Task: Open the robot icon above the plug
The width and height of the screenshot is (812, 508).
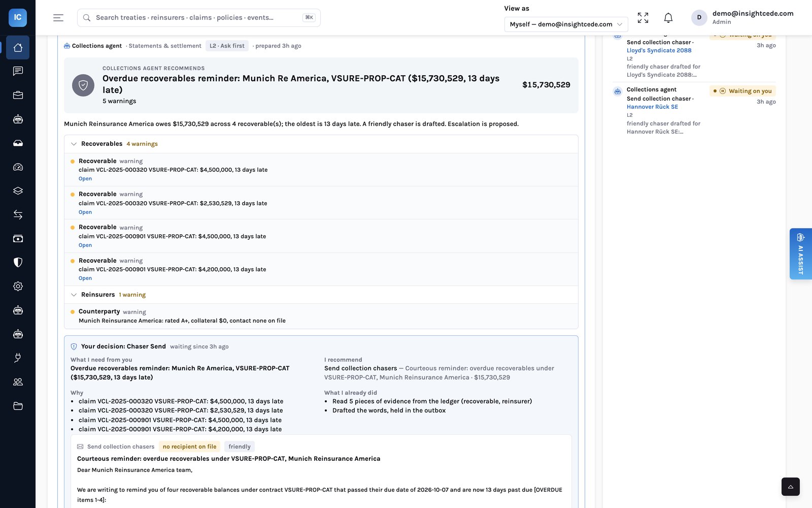Action: click(x=18, y=334)
